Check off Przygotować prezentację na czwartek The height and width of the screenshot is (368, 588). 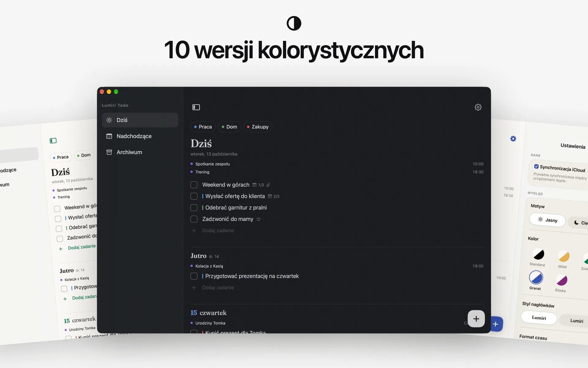(x=194, y=276)
